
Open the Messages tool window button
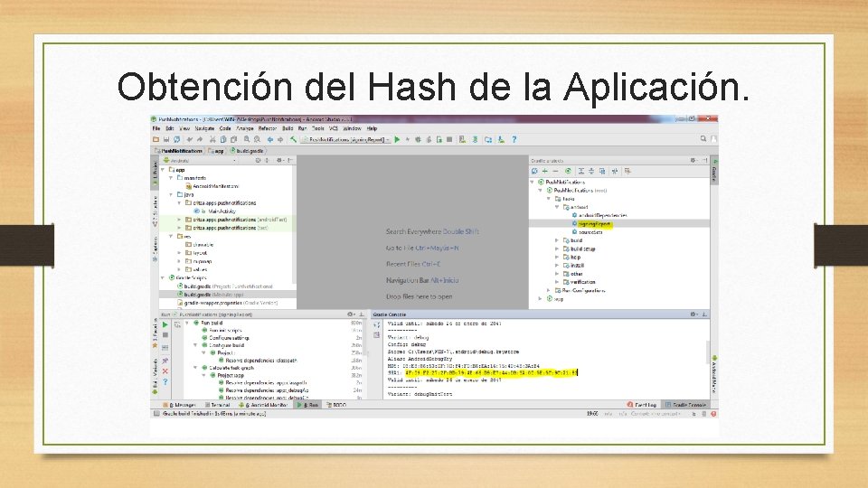tap(179, 405)
